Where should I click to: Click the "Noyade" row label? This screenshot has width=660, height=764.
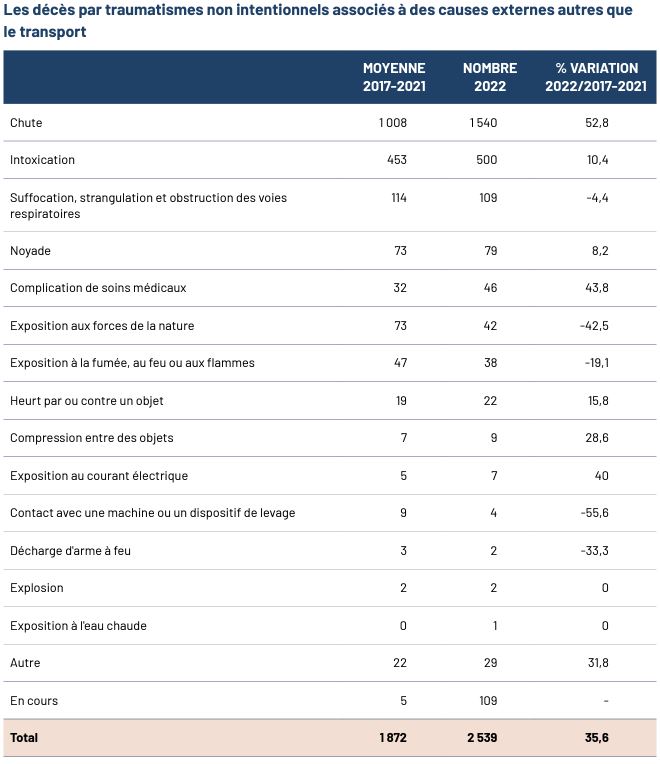(30, 251)
